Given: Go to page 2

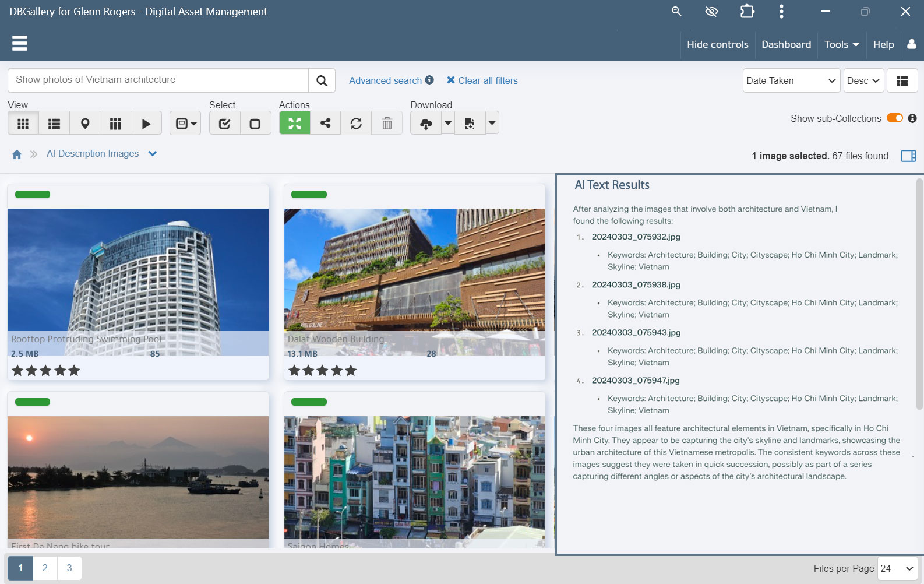Looking at the screenshot, I should 45,568.
